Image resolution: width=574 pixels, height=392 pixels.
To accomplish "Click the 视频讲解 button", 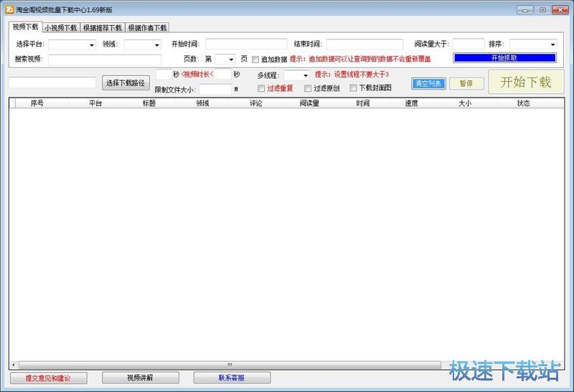I will [x=140, y=378].
